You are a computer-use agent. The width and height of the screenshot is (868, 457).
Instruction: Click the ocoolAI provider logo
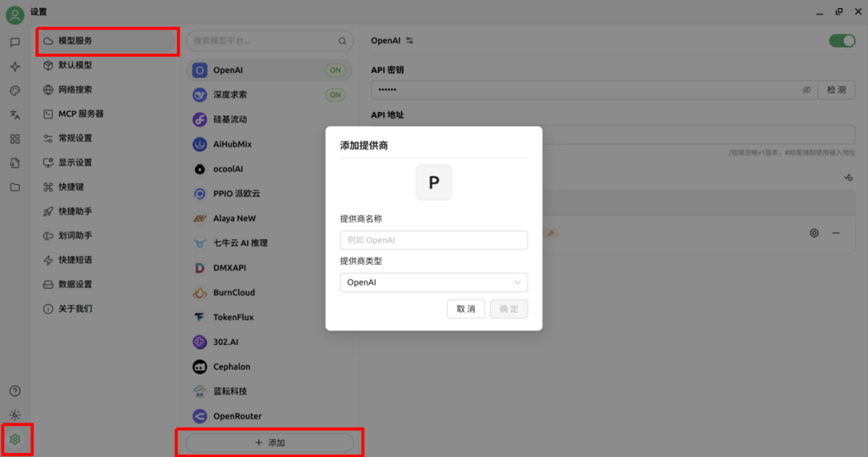(200, 169)
